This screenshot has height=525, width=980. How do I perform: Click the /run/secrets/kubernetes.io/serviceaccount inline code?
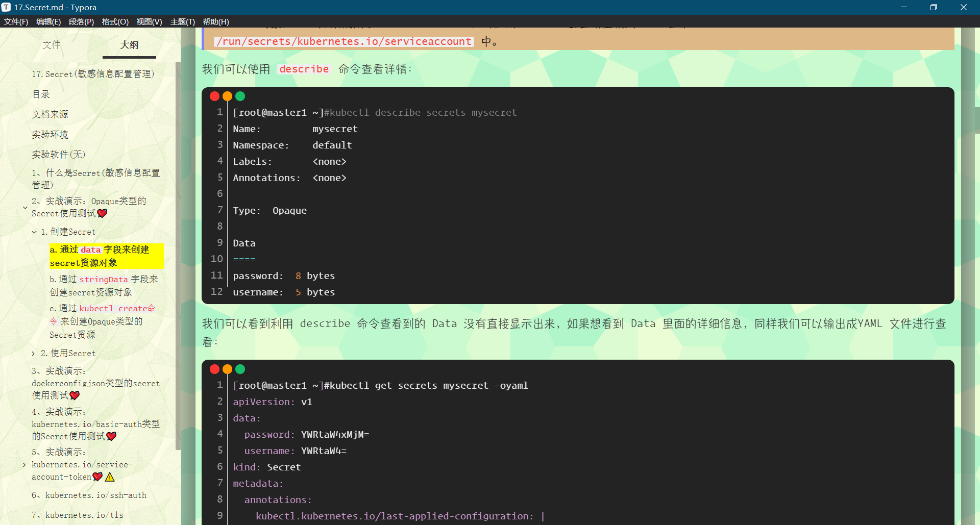coord(344,41)
